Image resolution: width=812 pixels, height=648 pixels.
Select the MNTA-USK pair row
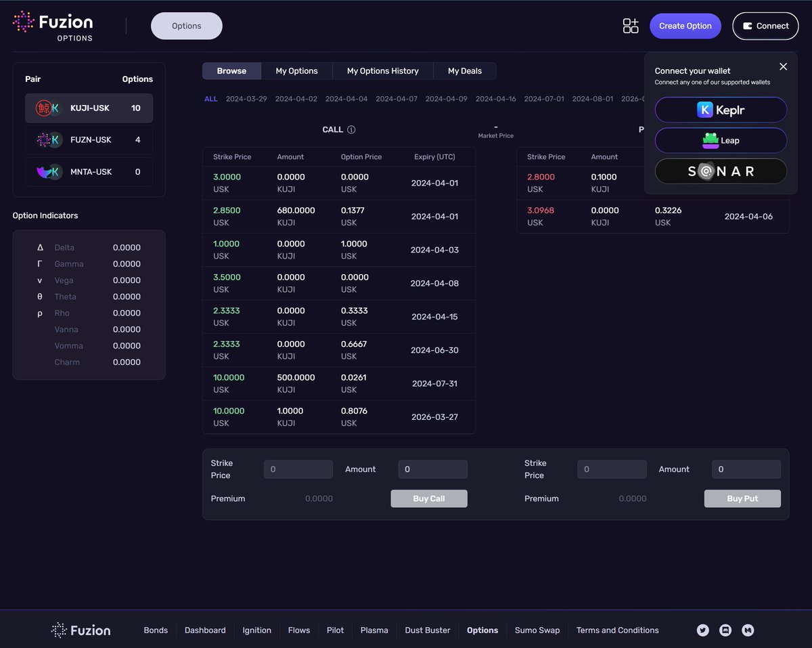(89, 172)
